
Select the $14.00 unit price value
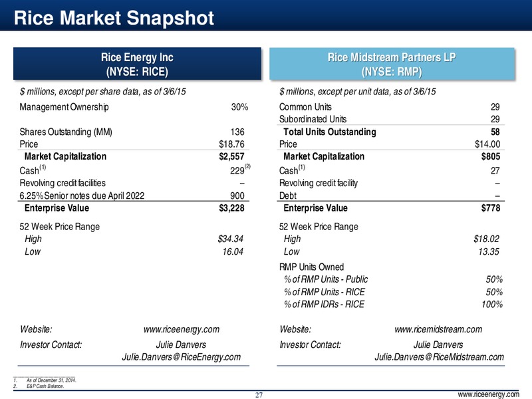(487, 144)
